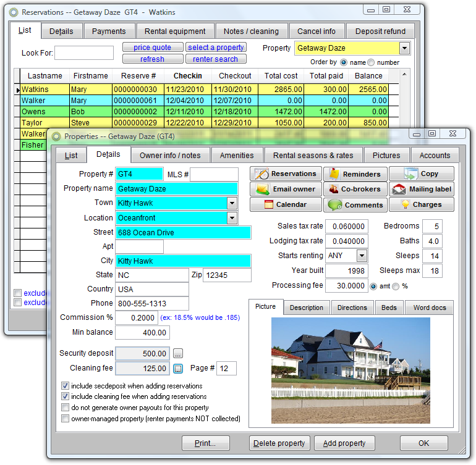The width and height of the screenshot is (476, 465).
Task: Print a Mailing label
Action: click(x=422, y=189)
